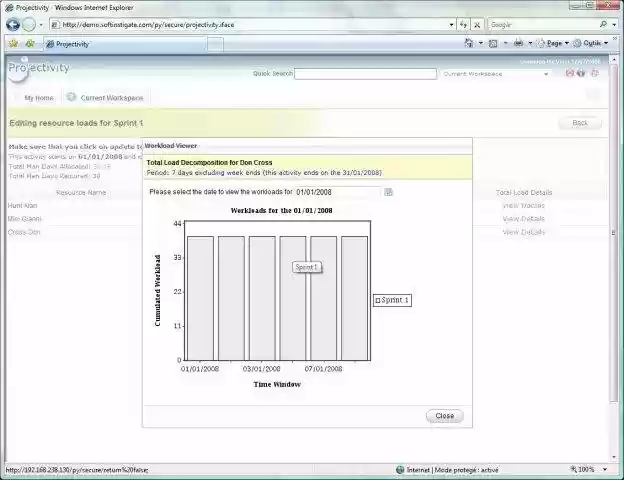Click the globe icon in header
624x480 pixels.
coord(581,73)
